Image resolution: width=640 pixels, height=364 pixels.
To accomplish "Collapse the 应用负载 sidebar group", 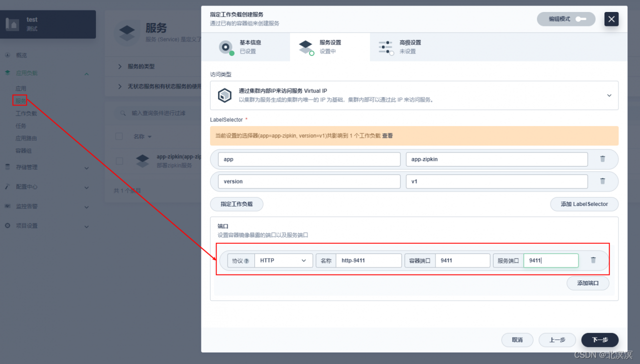I will click(x=86, y=73).
